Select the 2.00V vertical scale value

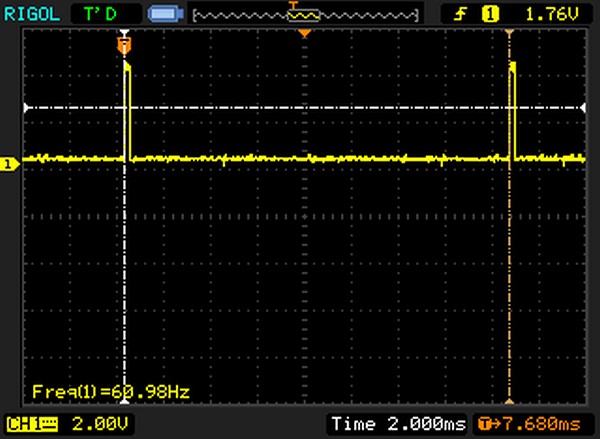pyautogui.click(x=88, y=423)
